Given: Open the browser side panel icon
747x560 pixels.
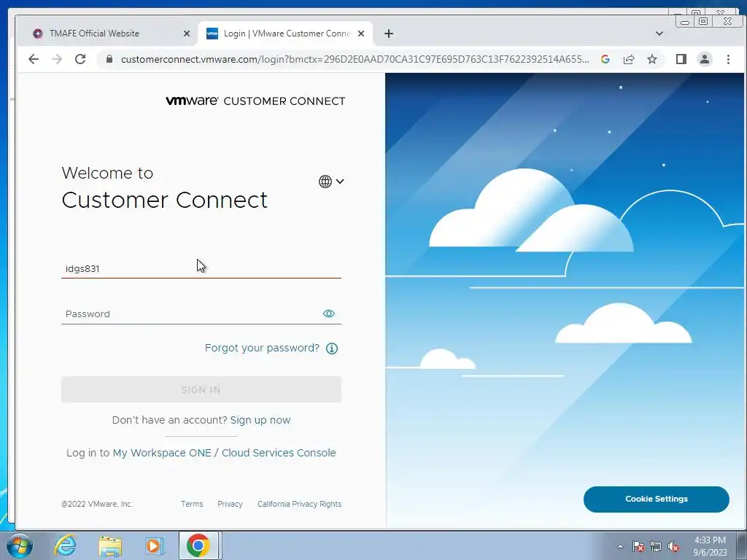Looking at the screenshot, I should pyautogui.click(x=681, y=59).
